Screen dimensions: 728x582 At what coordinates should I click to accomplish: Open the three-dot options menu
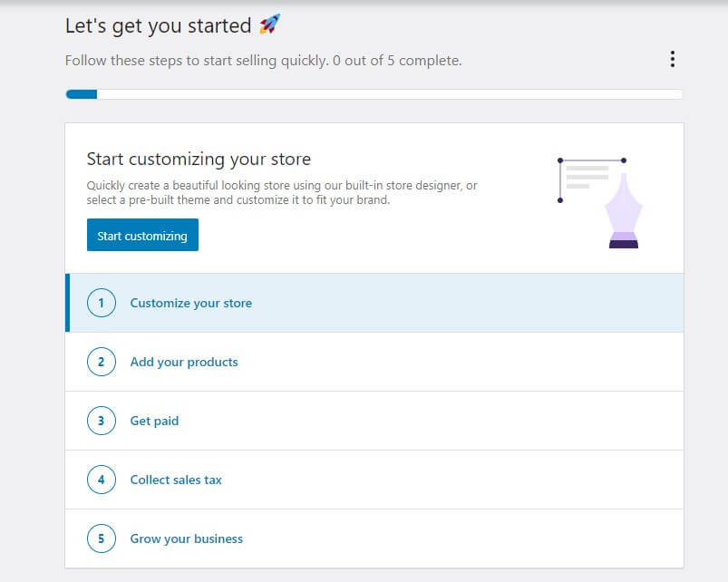coord(673,60)
